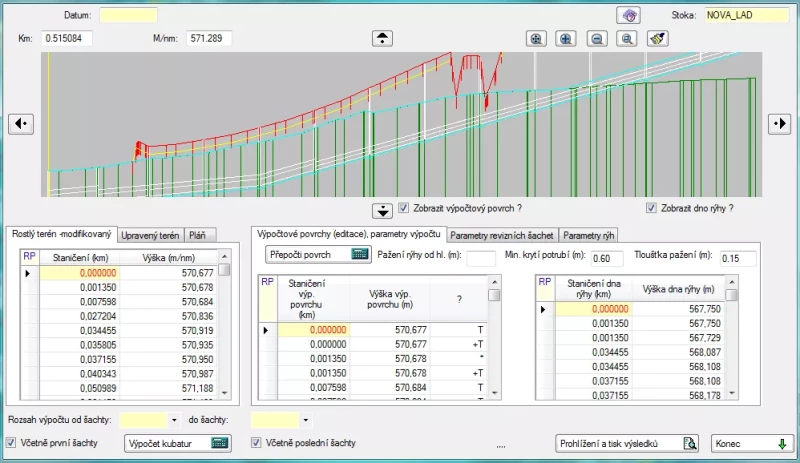Pan the profile view right
This screenshot has width=800, height=463.
(x=779, y=123)
